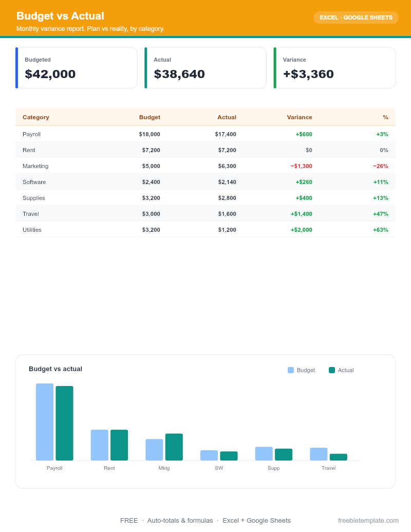Viewport: 411px width, 532px height.
Task: Click the Travel budget bar in chart
Action: click(319, 454)
